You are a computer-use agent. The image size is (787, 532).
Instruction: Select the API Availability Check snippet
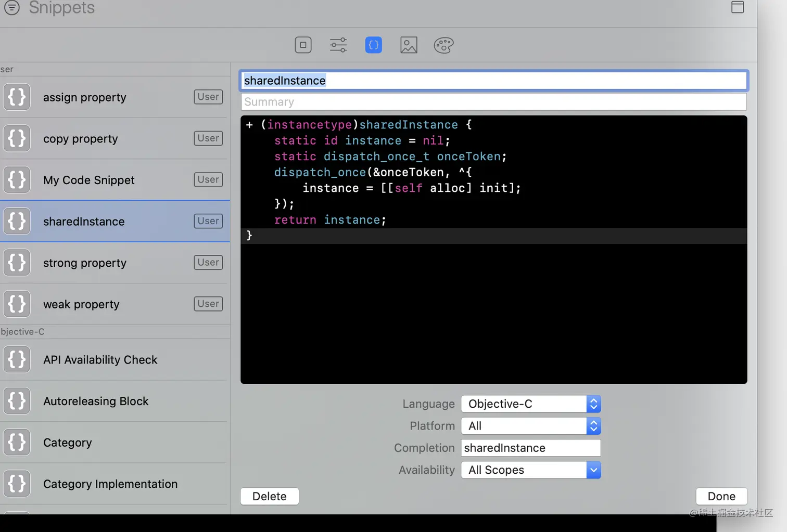pos(115,359)
